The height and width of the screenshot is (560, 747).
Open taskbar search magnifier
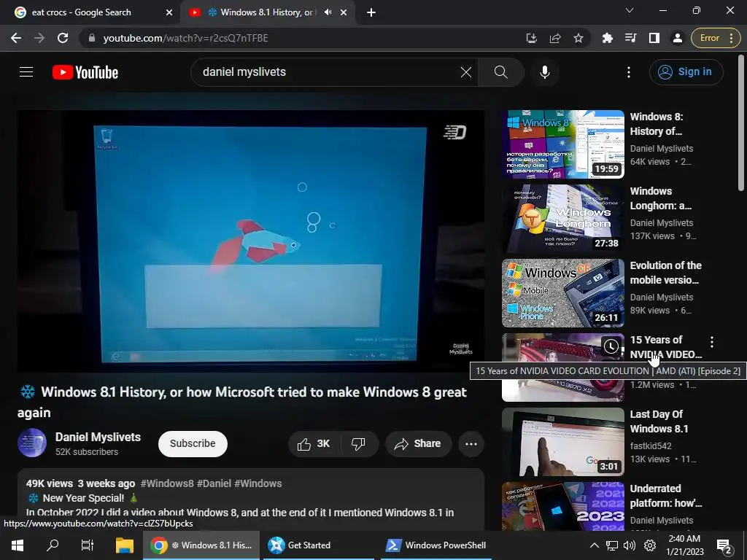point(53,545)
